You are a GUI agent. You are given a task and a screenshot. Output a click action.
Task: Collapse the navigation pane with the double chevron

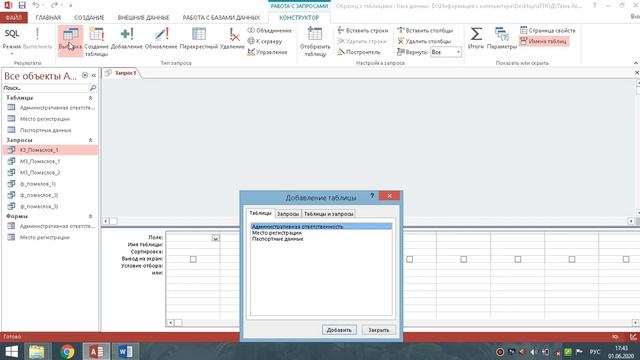coord(94,76)
